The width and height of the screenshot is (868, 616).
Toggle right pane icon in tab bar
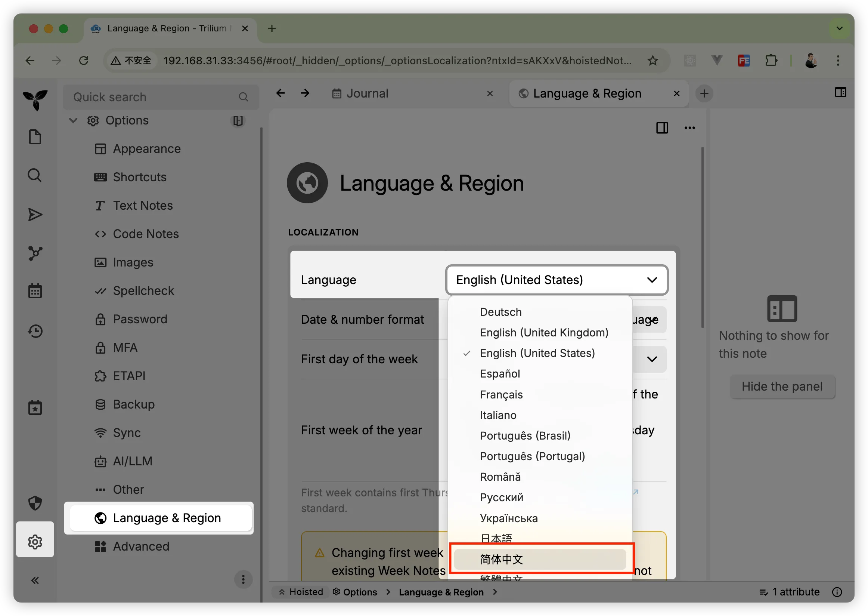click(x=840, y=93)
